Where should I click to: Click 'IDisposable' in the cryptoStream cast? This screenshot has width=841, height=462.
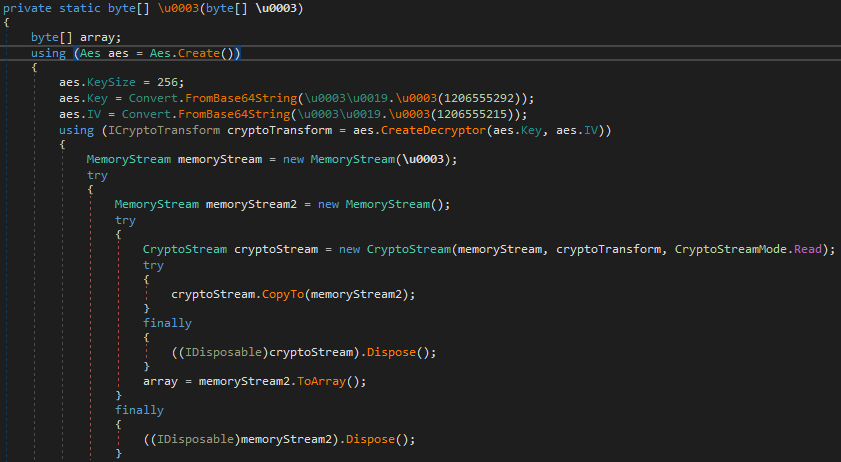pos(223,353)
